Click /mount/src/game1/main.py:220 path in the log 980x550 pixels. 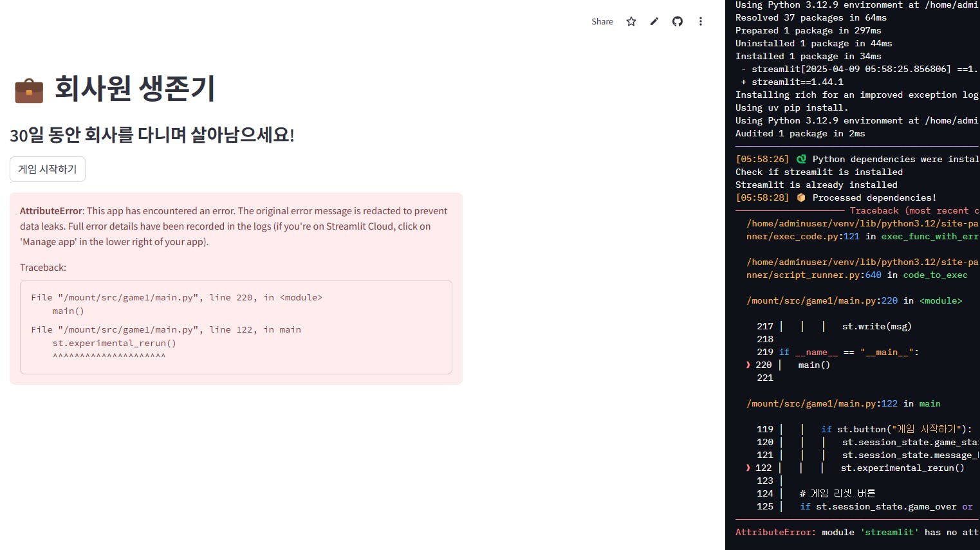tap(822, 300)
